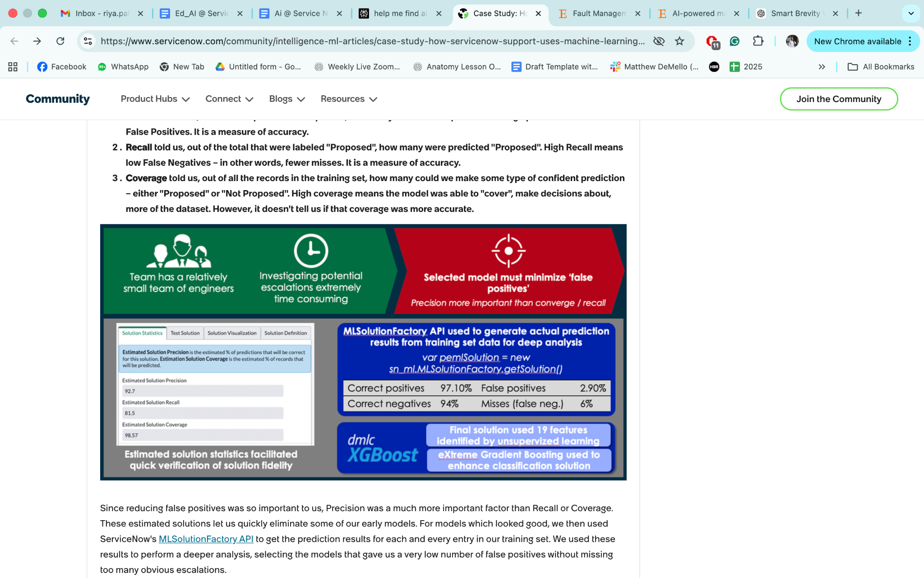The width and height of the screenshot is (924, 578).
Task: Open the MLSolutionFactory API link
Action: point(206,539)
